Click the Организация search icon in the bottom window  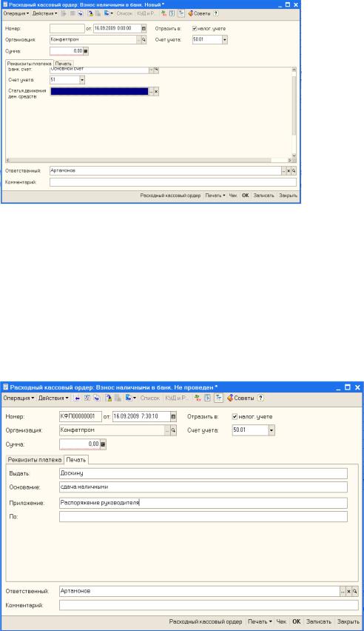pos(173,430)
